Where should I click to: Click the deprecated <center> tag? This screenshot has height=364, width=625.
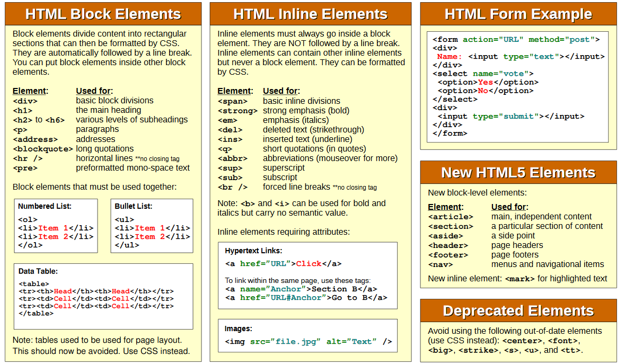[523, 341]
